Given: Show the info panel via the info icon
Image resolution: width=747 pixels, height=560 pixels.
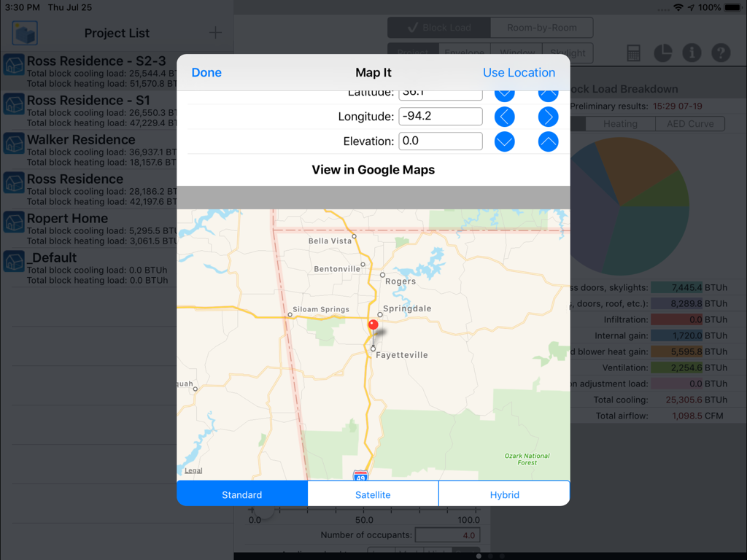Looking at the screenshot, I should tap(692, 52).
